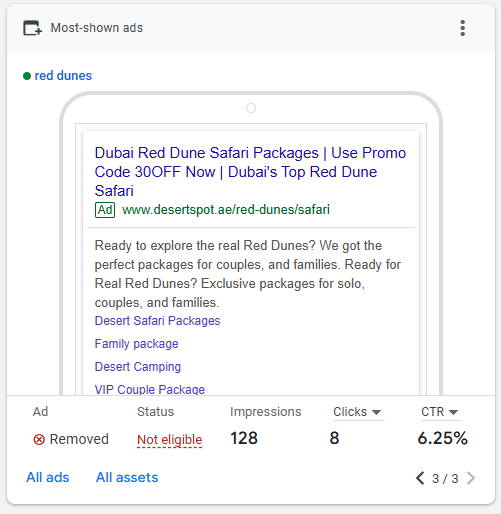The height and width of the screenshot is (514, 501).
Task: Click the red Removed status icon
Action: click(x=39, y=440)
